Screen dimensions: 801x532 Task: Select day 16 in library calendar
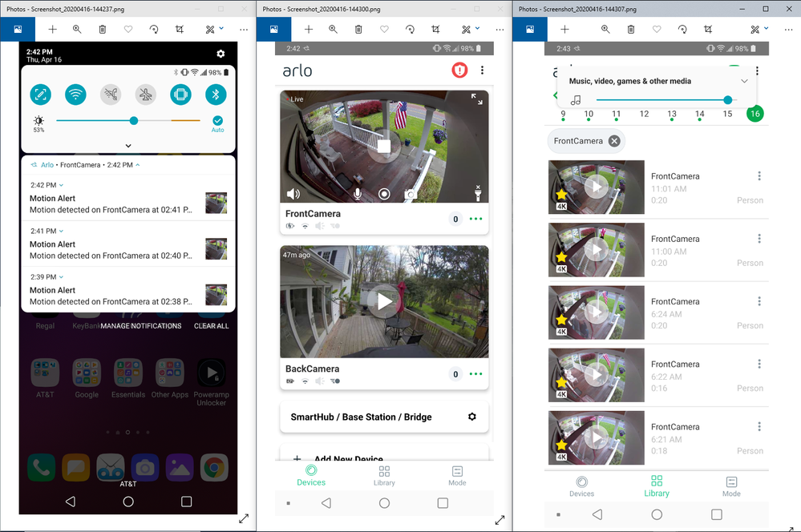point(755,113)
